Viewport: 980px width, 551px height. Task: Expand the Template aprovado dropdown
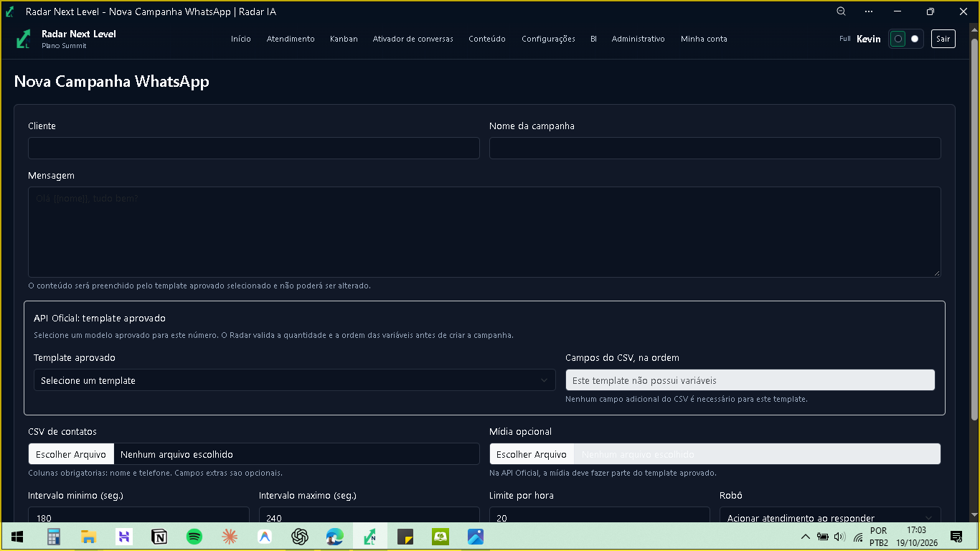[295, 380]
